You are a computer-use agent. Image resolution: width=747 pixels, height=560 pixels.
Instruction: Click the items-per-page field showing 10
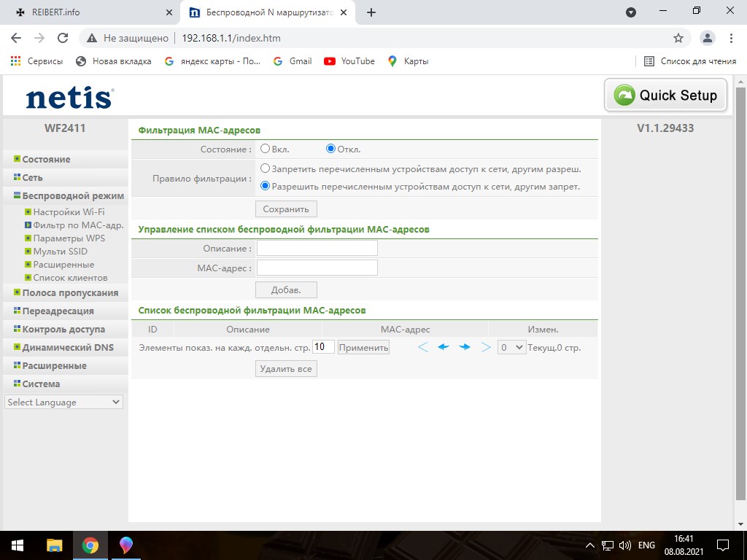coord(323,347)
